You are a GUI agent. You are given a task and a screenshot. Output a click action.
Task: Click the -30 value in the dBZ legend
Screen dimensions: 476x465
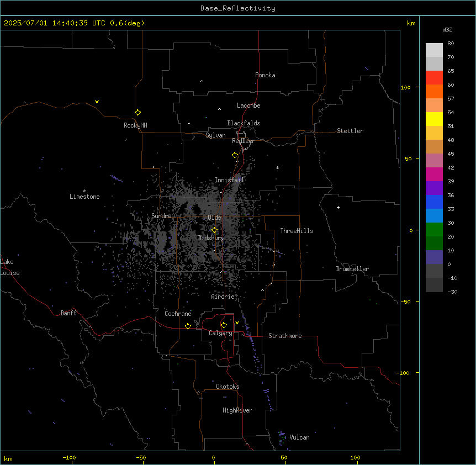(x=452, y=292)
